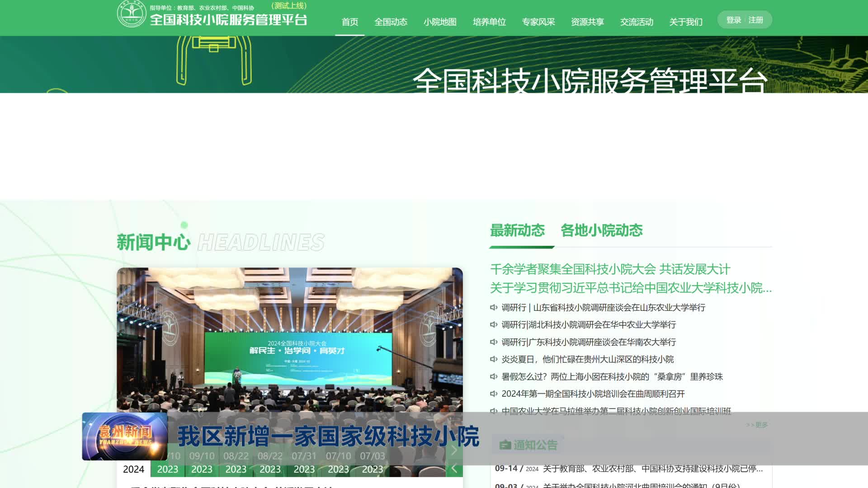Viewport: 868px width, 488px height.
Task: Switch to the 最新动态 tab
Action: click(x=518, y=230)
